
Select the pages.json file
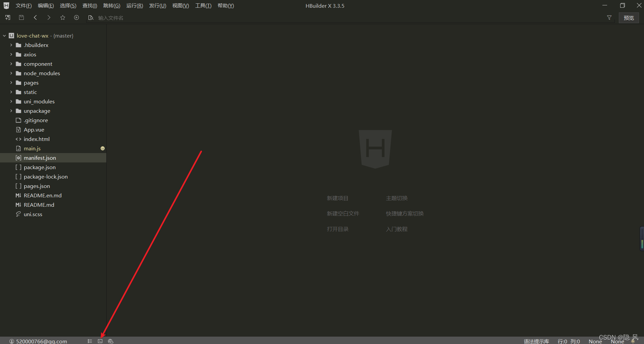click(x=53, y=186)
